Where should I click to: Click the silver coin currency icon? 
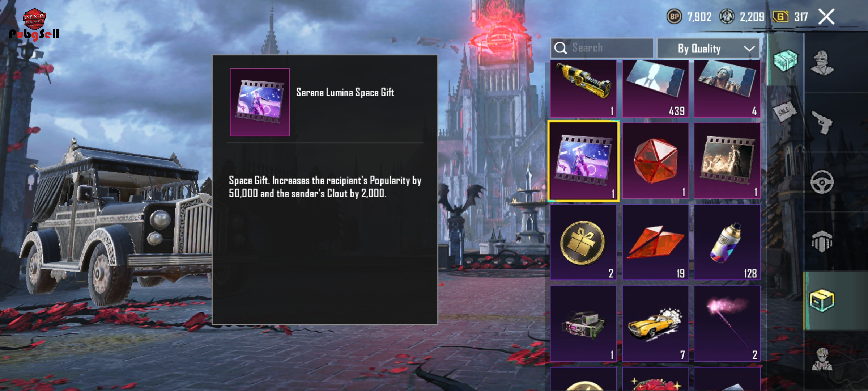(x=727, y=17)
